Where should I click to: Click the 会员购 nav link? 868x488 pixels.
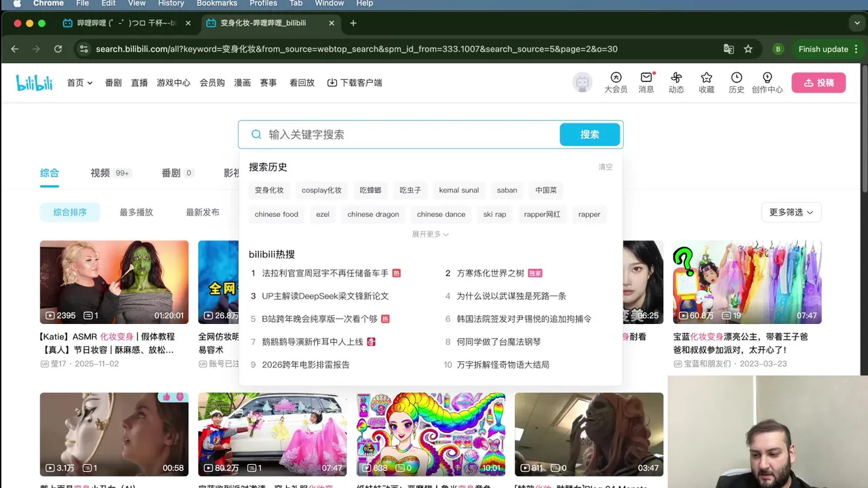pyautogui.click(x=212, y=83)
